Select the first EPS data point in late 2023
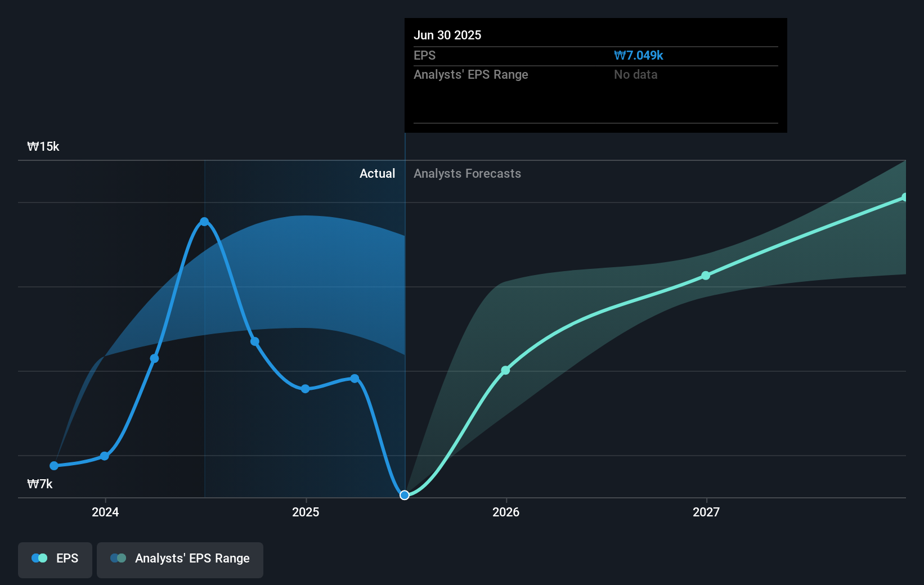The image size is (924, 585). tap(53, 466)
